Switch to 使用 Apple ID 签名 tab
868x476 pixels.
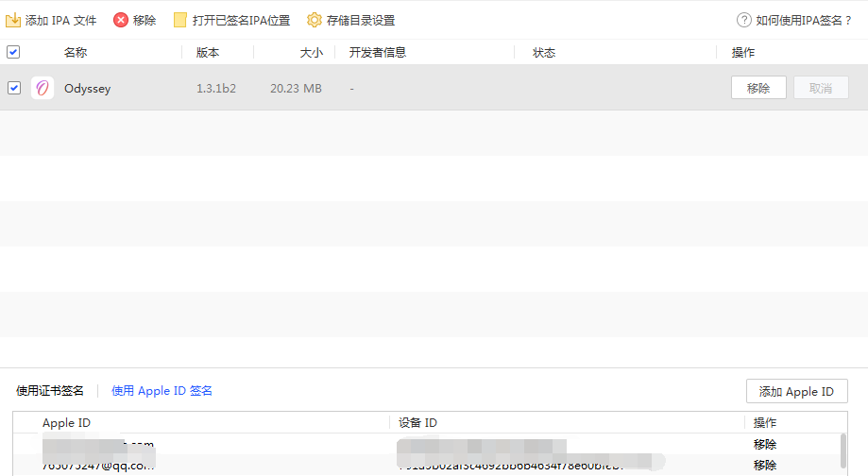[x=162, y=391]
